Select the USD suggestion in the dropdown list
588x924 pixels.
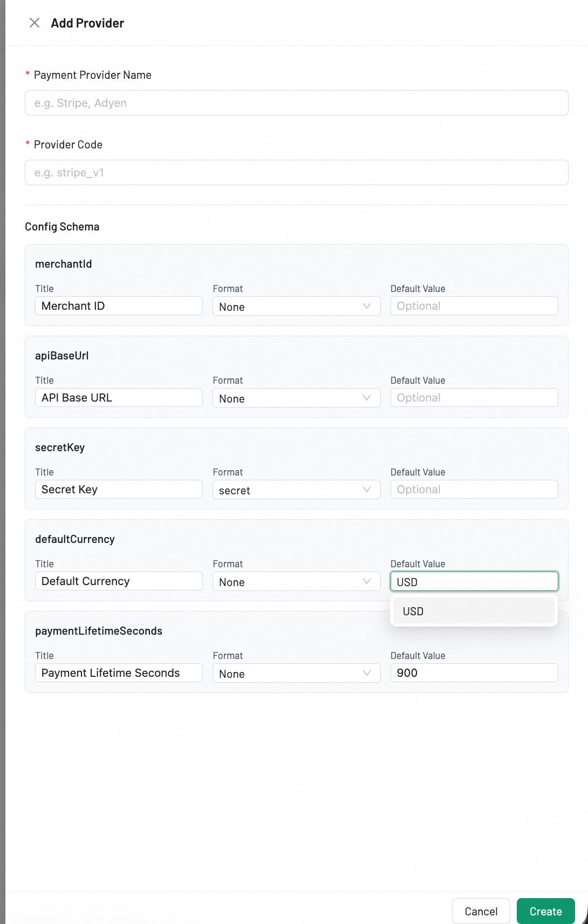[474, 611]
